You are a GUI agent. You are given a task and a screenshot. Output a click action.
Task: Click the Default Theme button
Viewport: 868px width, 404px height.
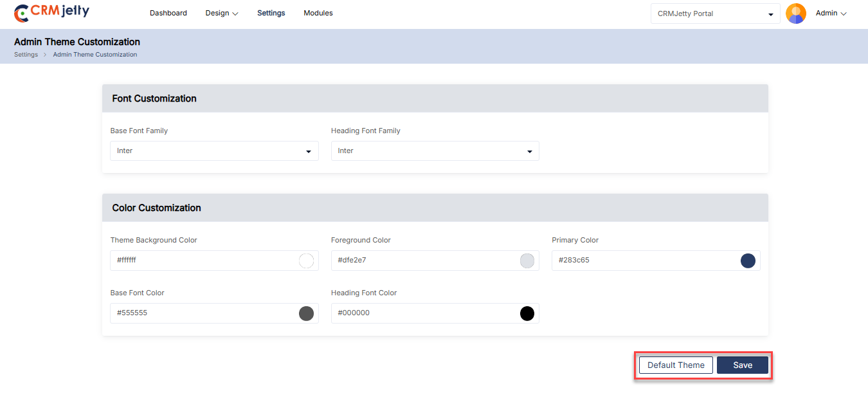point(676,365)
